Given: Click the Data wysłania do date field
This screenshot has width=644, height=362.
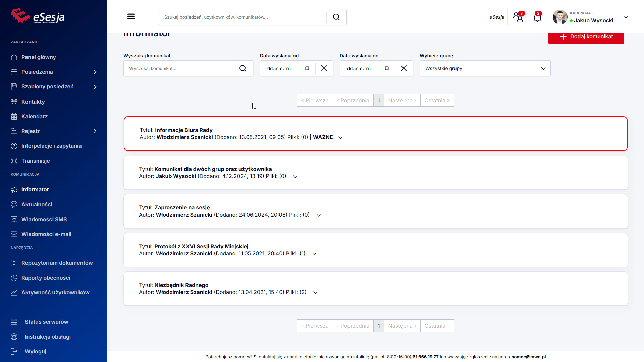Looking at the screenshot, I should 368,68.
